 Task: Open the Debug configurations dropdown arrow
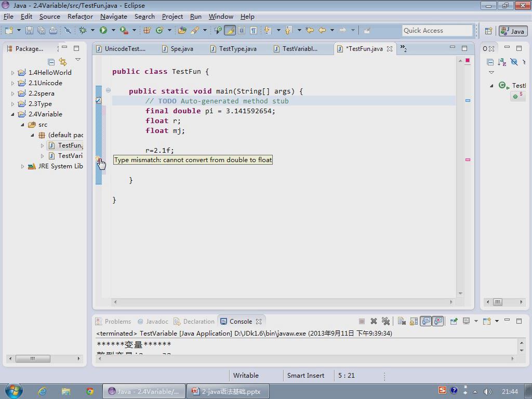pyautogui.click(x=92, y=31)
